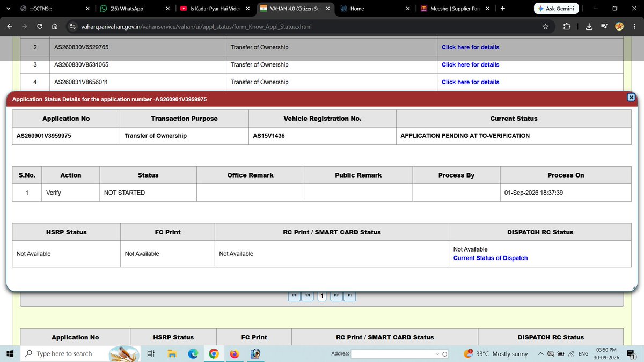The width and height of the screenshot is (644, 362).
Task: Open media controls icon in toolbar
Action: tap(604, 26)
